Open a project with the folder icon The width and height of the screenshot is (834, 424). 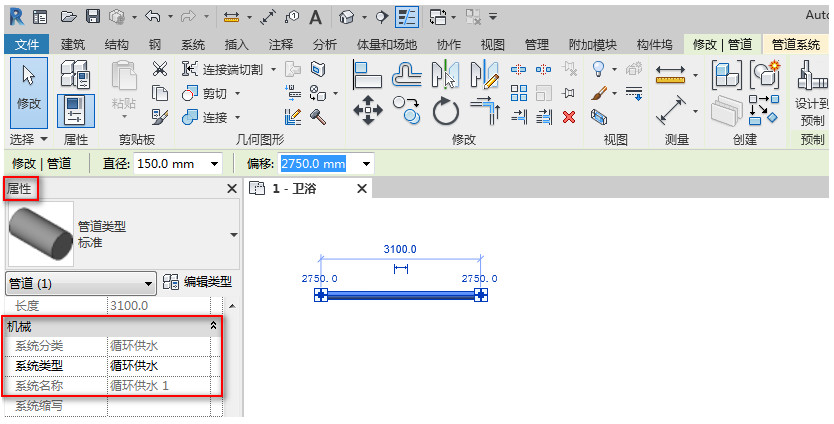[69, 17]
